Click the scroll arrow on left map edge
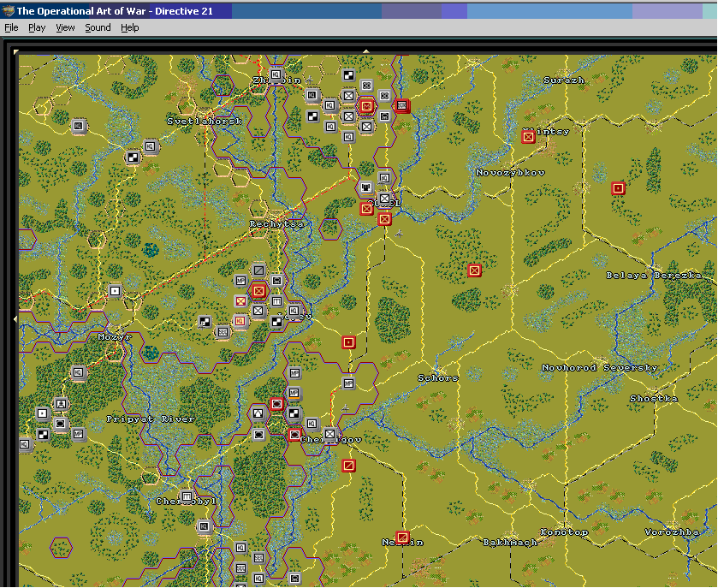The image size is (718, 588). [x=15, y=318]
